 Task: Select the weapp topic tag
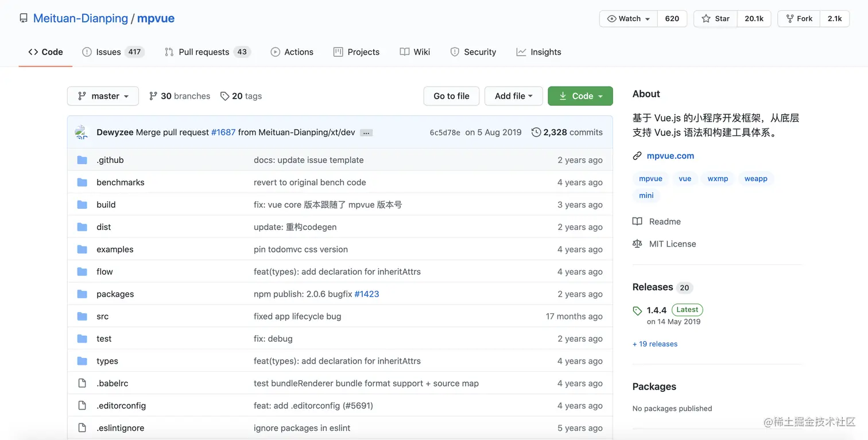755,178
